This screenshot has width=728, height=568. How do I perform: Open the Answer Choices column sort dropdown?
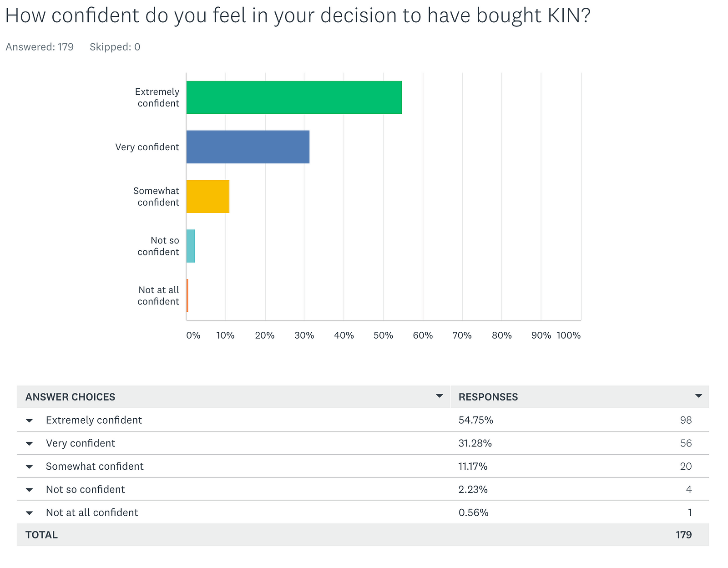(x=440, y=396)
